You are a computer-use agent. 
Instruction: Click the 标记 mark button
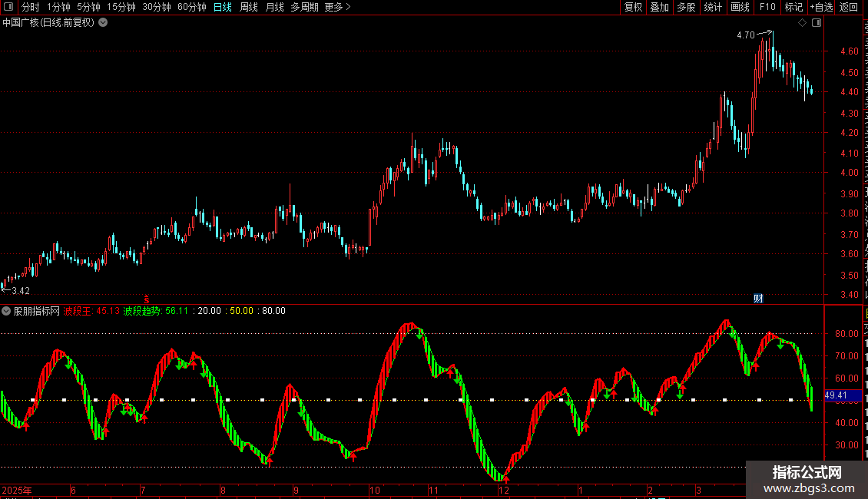(x=793, y=7)
